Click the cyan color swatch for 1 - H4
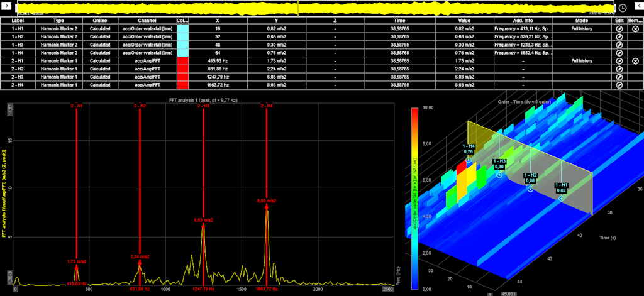This screenshot has height=296, width=644. (x=183, y=53)
